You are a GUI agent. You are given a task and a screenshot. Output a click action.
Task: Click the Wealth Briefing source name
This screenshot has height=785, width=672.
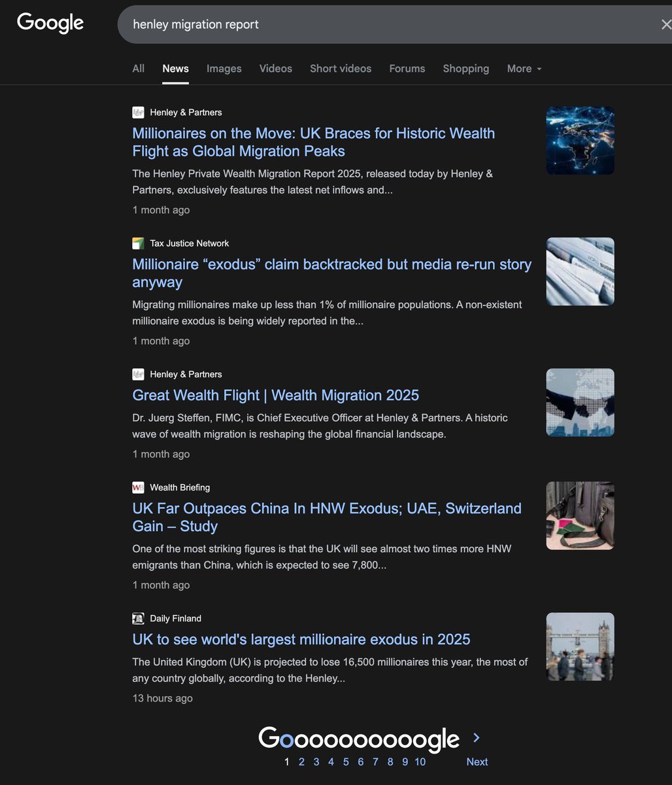[x=180, y=487]
